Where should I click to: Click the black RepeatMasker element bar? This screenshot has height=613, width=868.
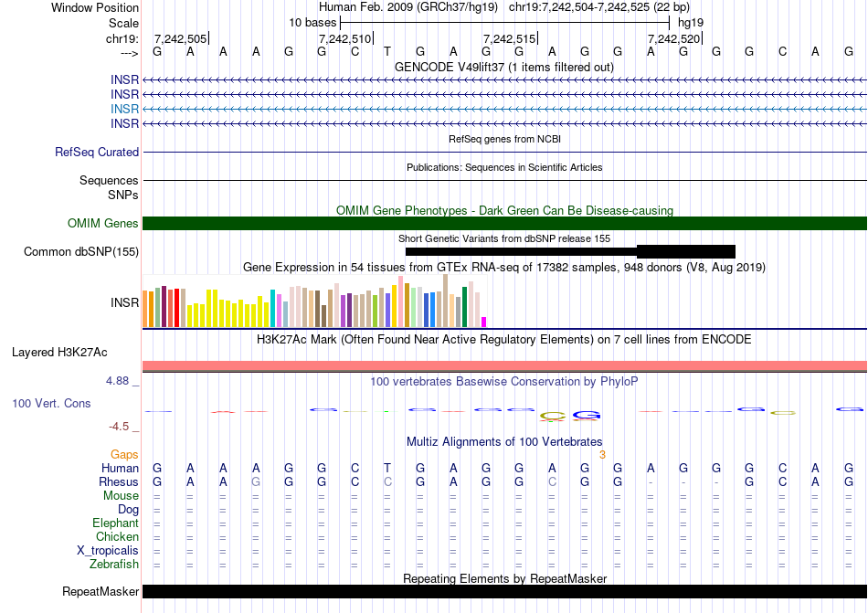point(504,592)
